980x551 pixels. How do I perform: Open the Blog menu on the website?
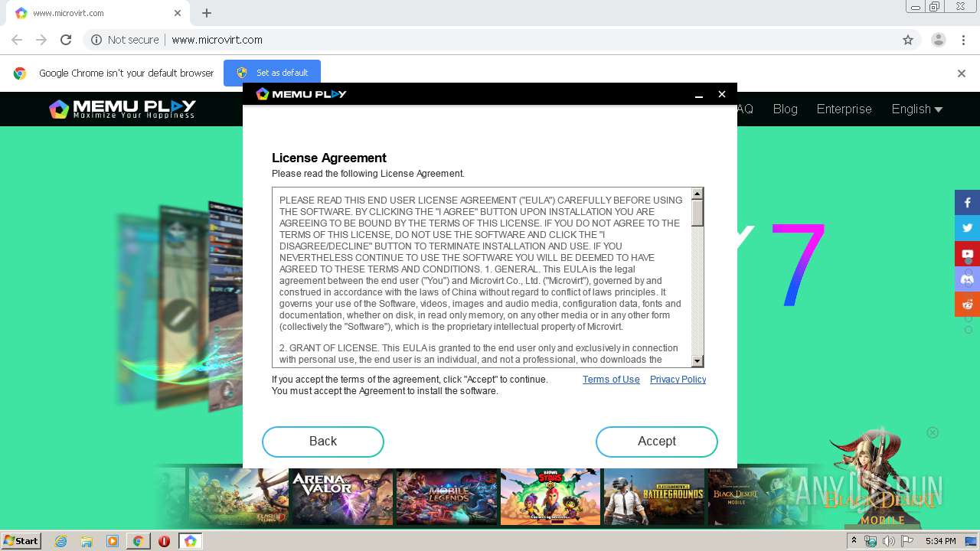785,109
